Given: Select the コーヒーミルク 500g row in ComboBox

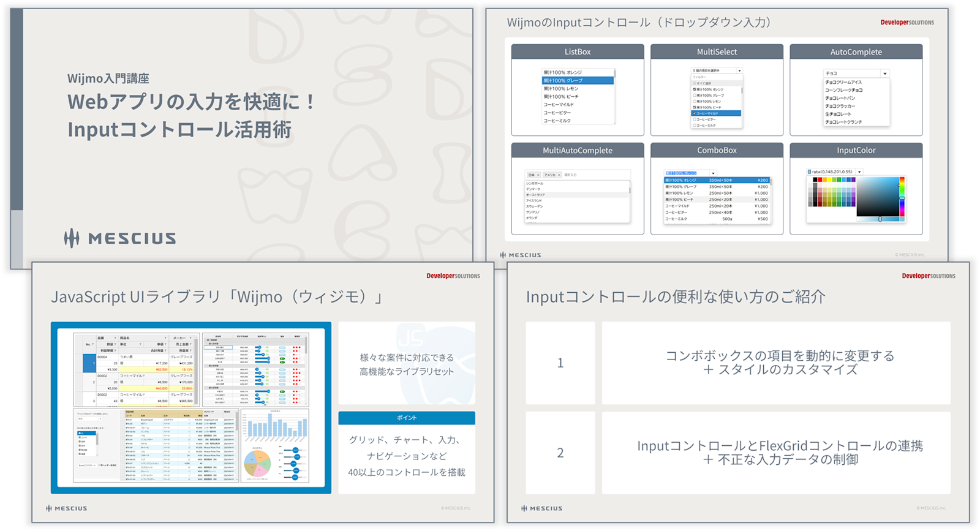Looking at the screenshot, I should pos(717,219).
